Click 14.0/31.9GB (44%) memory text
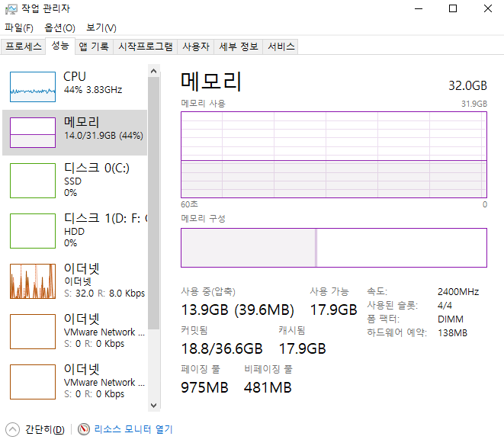The width and height of the screenshot is (504, 446). [x=104, y=136]
